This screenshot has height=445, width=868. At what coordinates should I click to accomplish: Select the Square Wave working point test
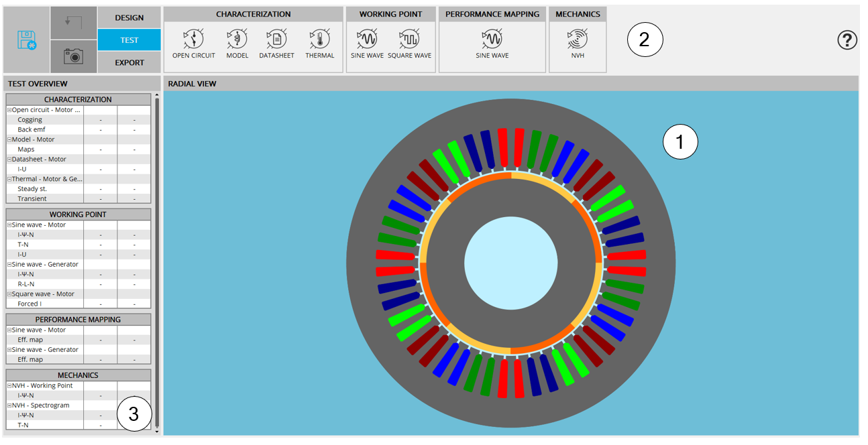(x=409, y=40)
